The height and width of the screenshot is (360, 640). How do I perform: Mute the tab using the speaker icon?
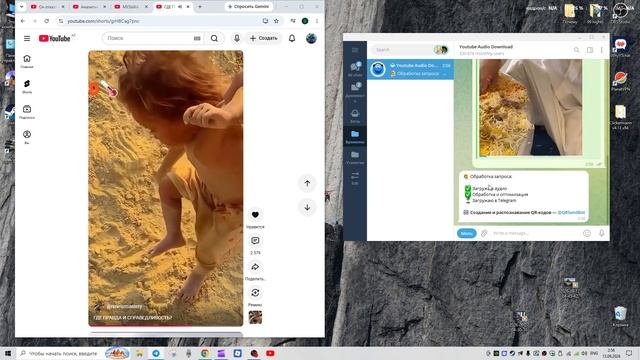tap(180, 7)
